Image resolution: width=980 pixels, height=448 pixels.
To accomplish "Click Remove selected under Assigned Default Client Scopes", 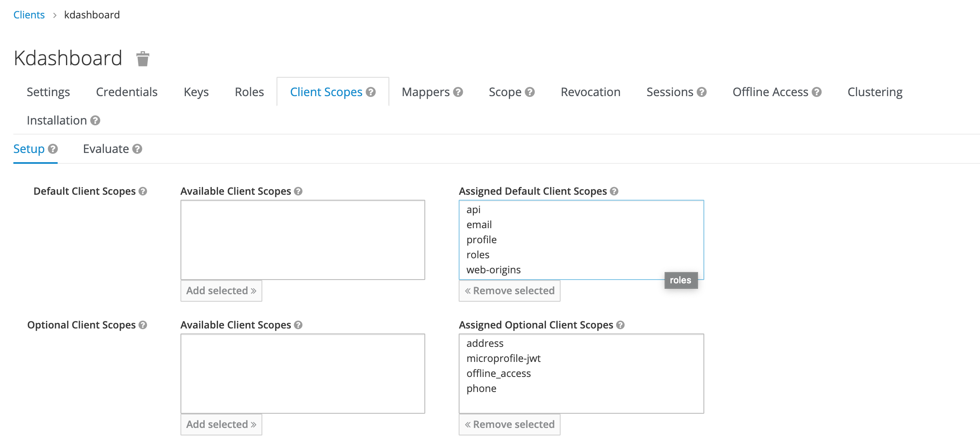I will [x=509, y=290].
